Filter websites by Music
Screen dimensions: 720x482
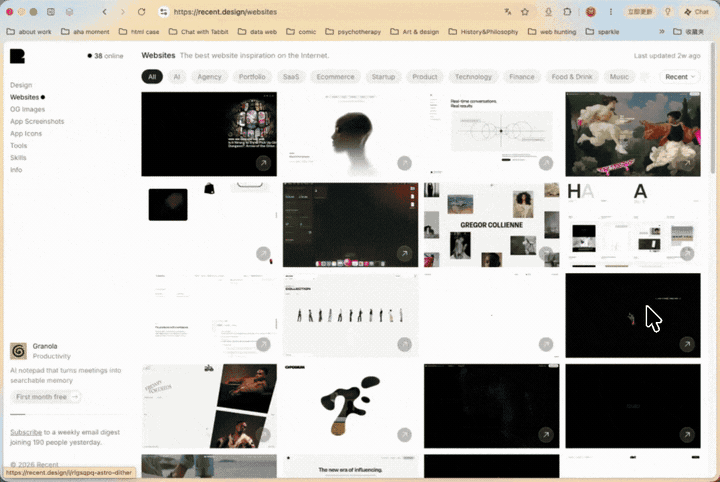(x=619, y=77)
